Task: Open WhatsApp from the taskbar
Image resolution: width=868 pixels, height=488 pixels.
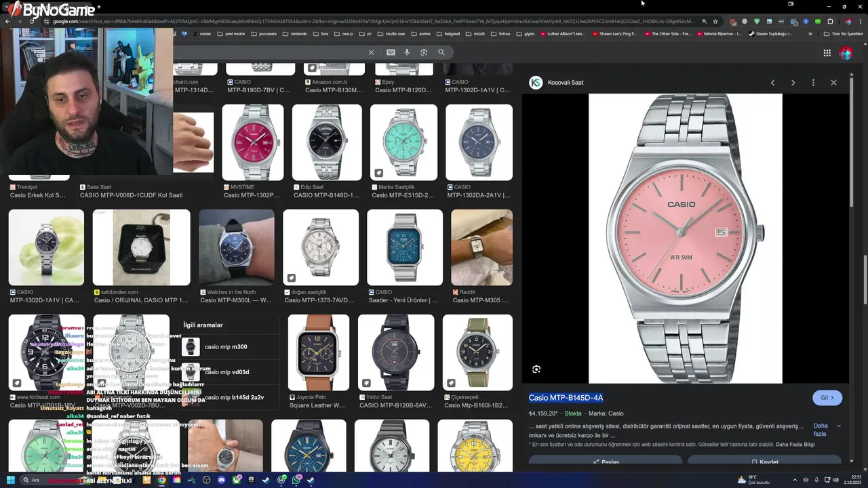Action: (296, 480)
